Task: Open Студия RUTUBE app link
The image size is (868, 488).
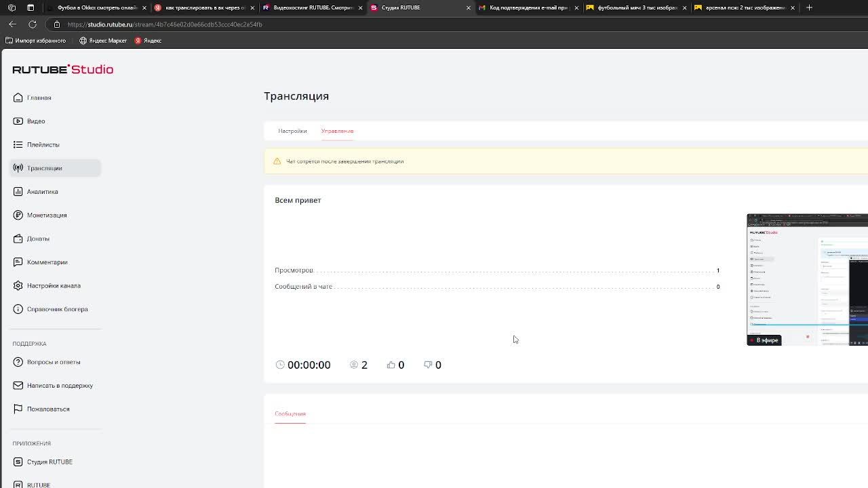Action: [x=50, y=462]
